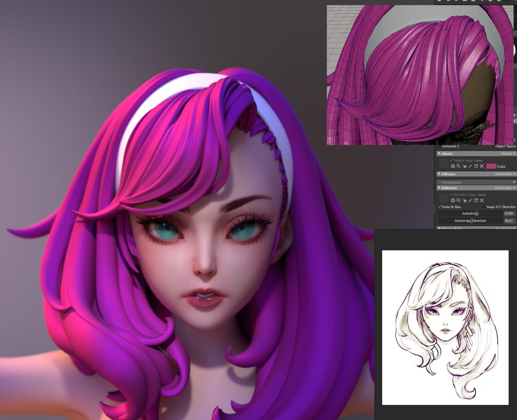Open the Albedo model dropdown

(x=508, y=153)
